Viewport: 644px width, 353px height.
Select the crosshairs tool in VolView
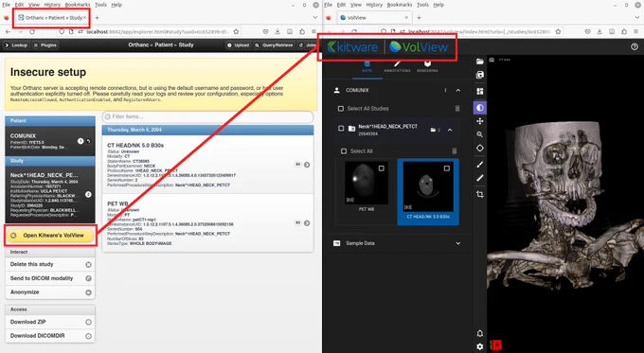[480, 149]
